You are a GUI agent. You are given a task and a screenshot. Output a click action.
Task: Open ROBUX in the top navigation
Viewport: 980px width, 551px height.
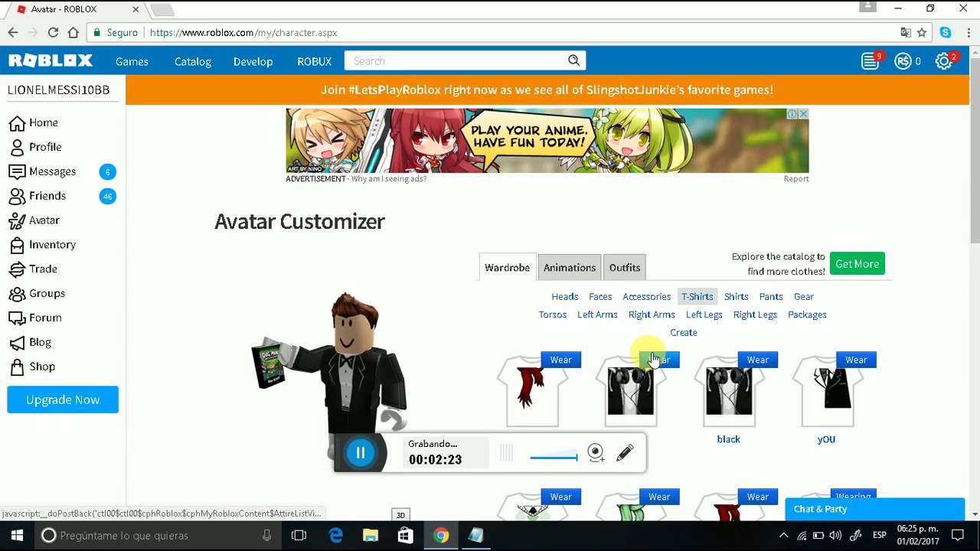315,61
